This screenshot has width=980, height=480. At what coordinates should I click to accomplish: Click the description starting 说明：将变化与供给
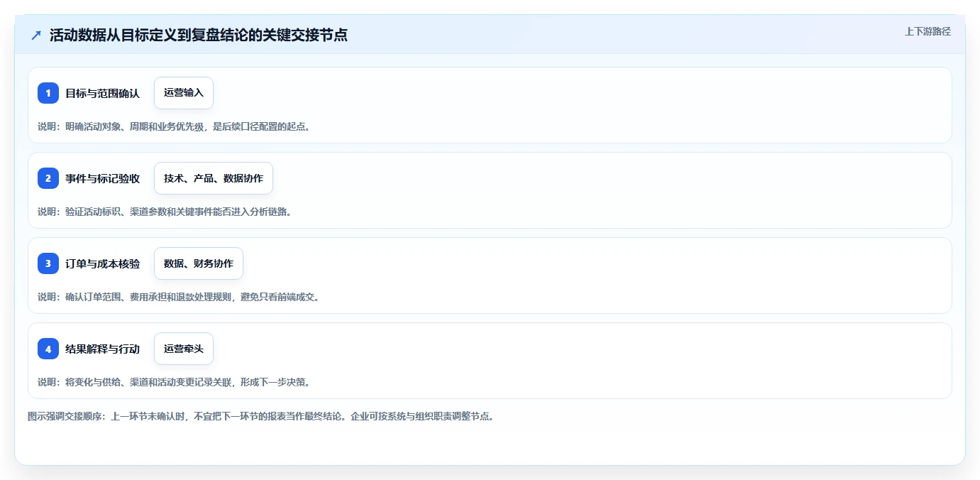click(175, 382)
